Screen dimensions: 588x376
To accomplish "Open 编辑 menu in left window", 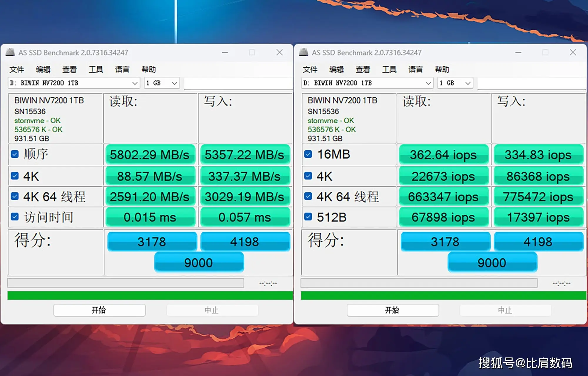I will click(43, 69).
